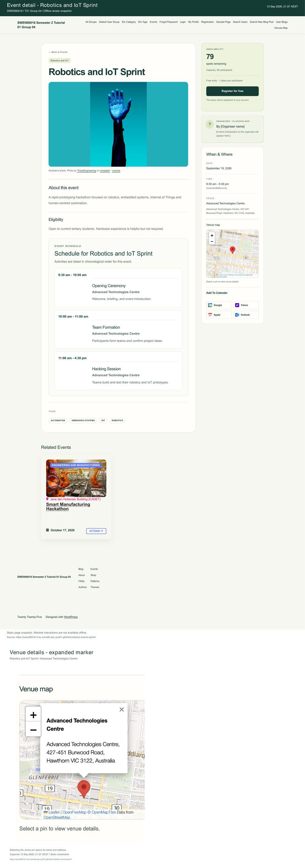Image resolution: width=305 pixels, height=868 pixels.
Task: Open the WordPress link in the footer
Action: (71, 617)
